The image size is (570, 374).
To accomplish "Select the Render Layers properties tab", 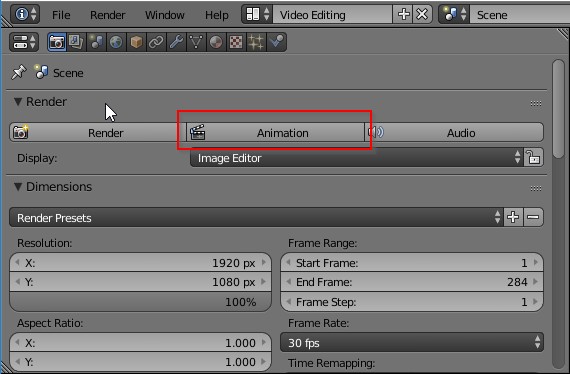I will 76,42.
